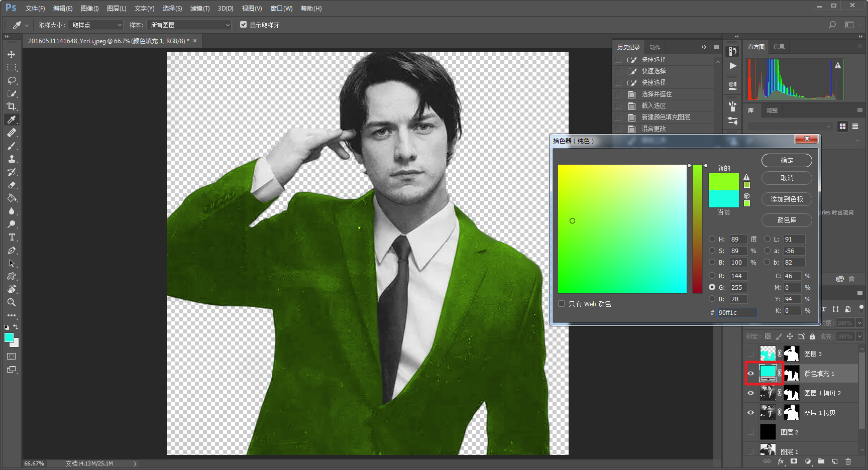Open the 库 panel options menu
The height and width of the screenshot is (470, 868).
[x=860, y=110]
